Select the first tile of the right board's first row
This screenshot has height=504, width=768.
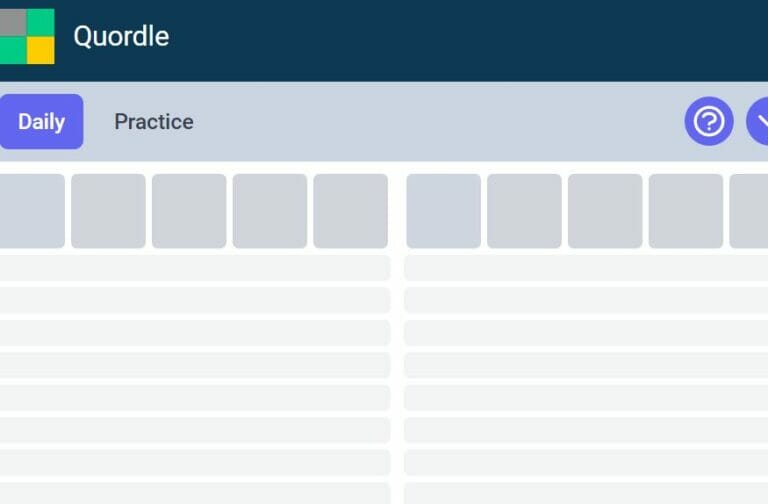[443, 211]
